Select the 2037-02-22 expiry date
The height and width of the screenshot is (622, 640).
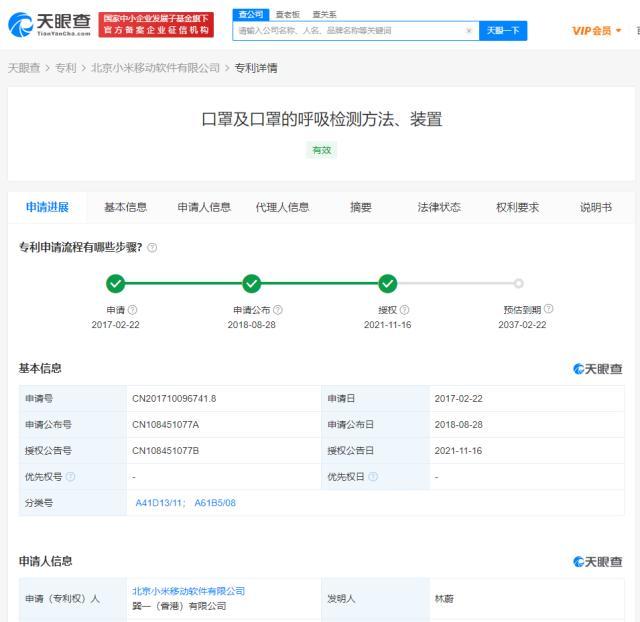(522, 324)
